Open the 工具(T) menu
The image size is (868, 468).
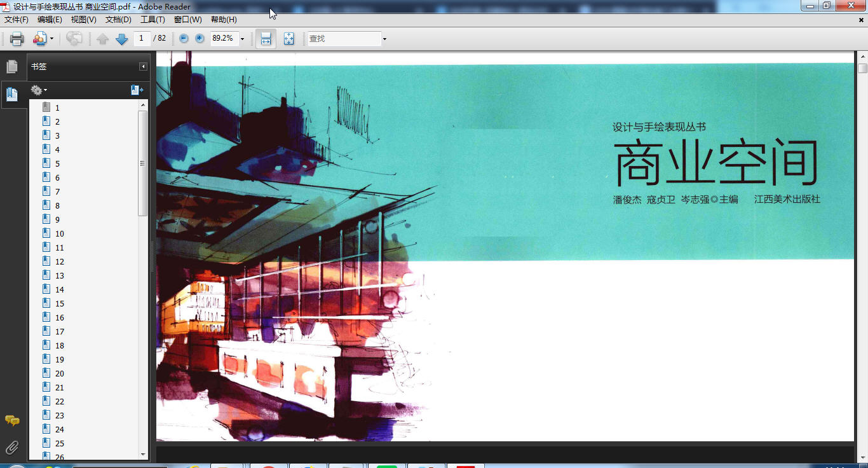point(153,20)
